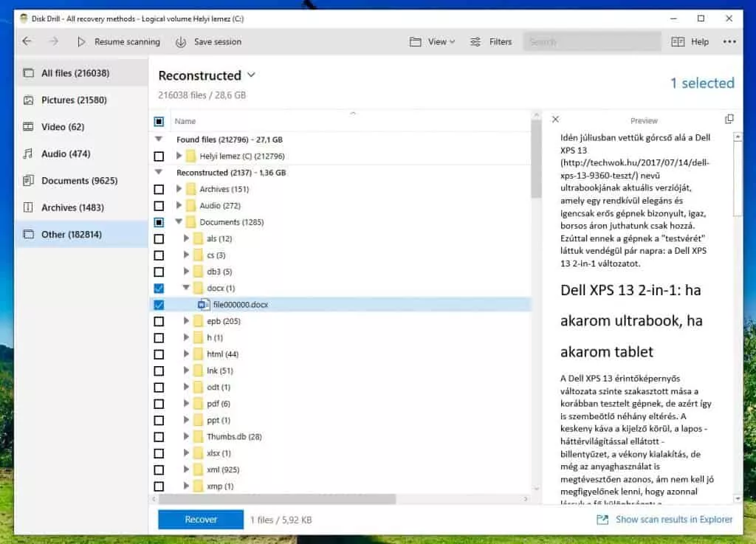Tick the pdf (6) folder checkbox
The height and width of the screenshot is (544, 756).
[x=159, y=404]
